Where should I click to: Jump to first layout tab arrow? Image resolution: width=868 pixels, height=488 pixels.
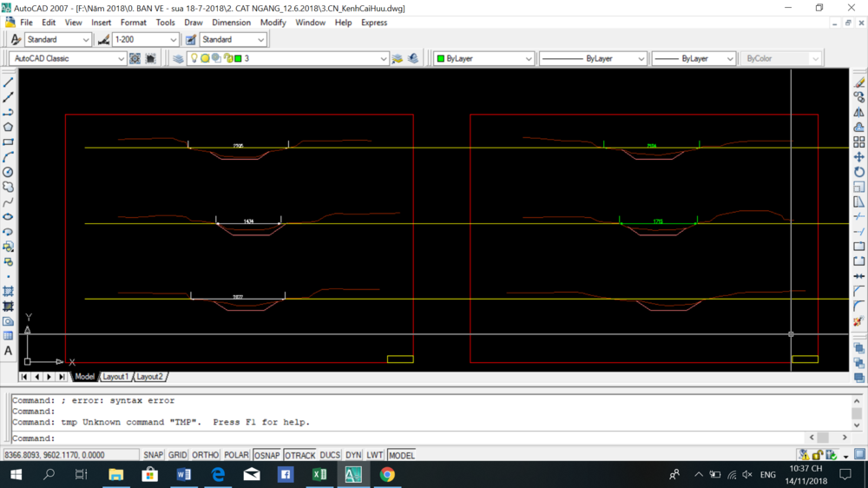[x=24, y=377]
